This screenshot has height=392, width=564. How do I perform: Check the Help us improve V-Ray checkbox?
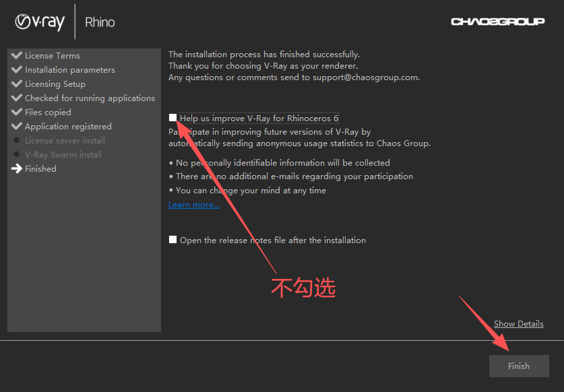pos(173,118)
